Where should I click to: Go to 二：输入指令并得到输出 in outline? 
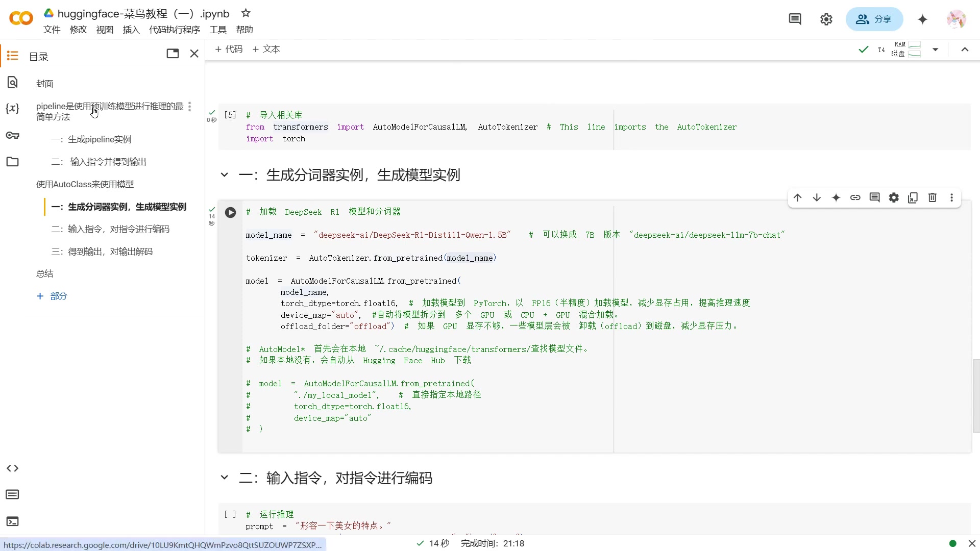point(99,162)
